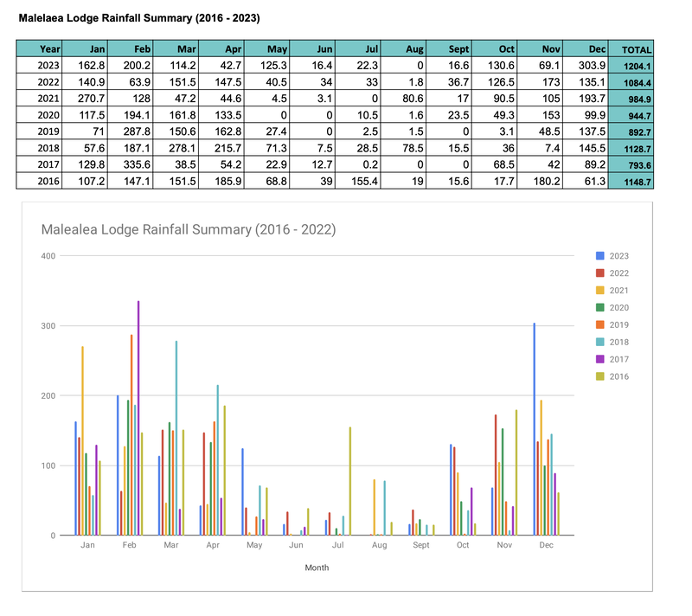
Task: Select the 2016 total cell 1148.7
Action: 631,182
